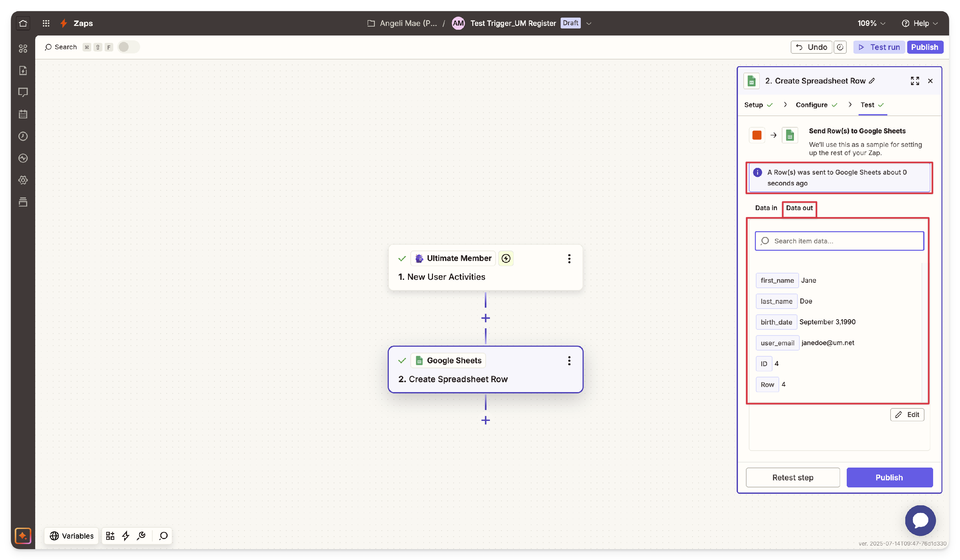This screenshot has width=960, height=560.
Task: Open the sidebar activity status icon
Action: 23,158
